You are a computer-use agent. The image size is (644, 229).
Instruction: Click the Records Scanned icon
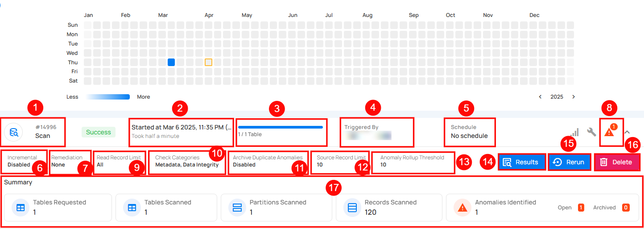[x=352, y=208]
